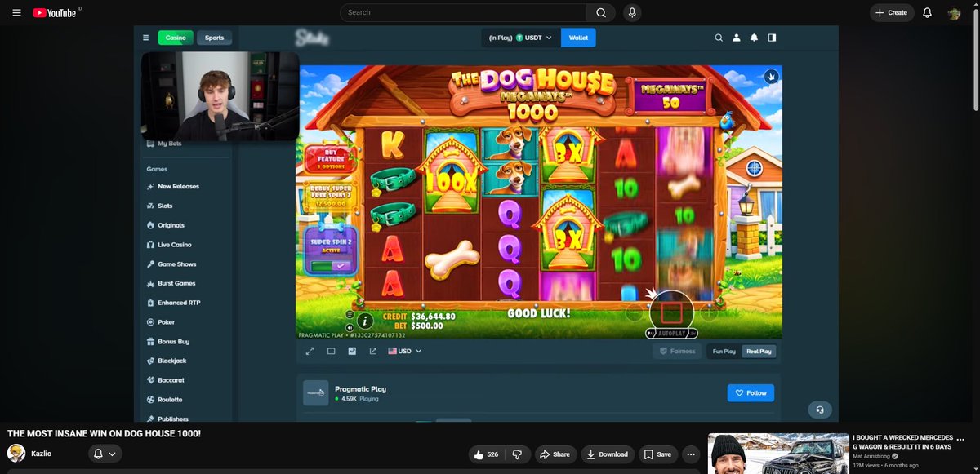Select the Fun Play mode
The image size is (980, 474).
(724, 351)
